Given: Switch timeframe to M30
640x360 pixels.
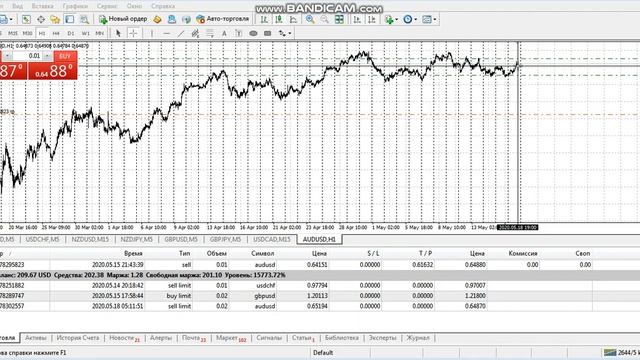Looking at the screenshot, I should click(x=27, y=33).
